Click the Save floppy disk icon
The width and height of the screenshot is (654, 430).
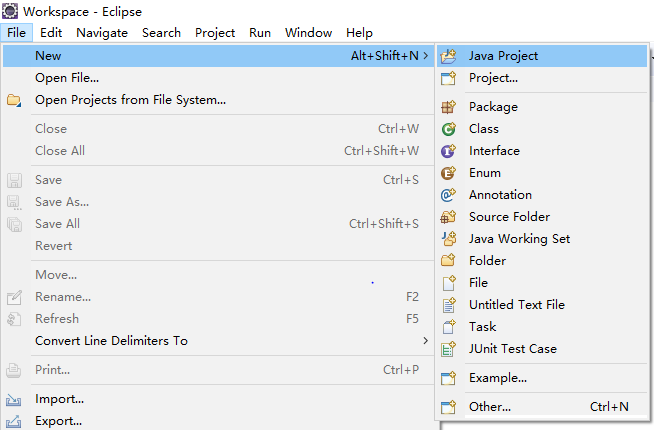pos(14,180)
